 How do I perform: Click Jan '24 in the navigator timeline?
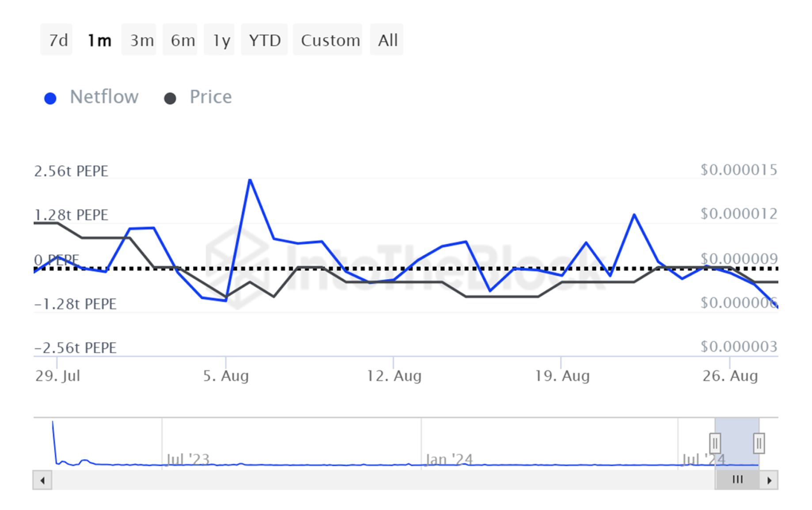tap(448, 459)
